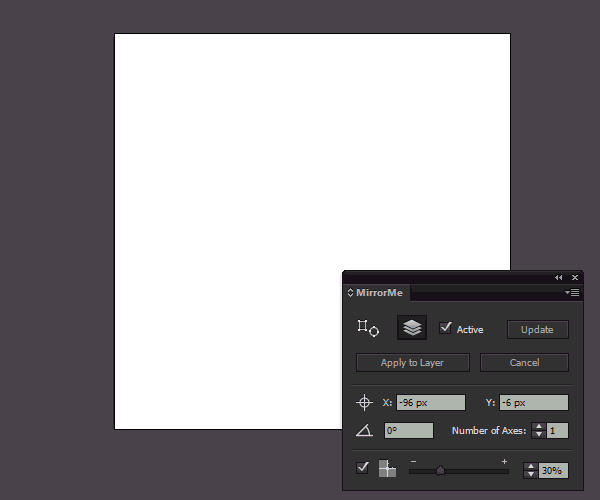Click the origin crosshair icon
This screenshot has height=500, width=600.
pyautogui.click(x=365, y=402)
